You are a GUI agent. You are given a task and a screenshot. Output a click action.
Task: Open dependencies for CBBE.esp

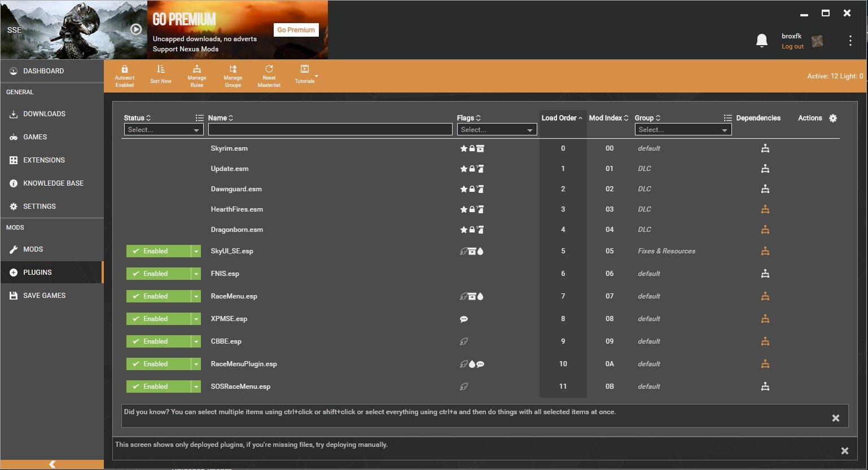pyautogui.click(x=765, y=341)
